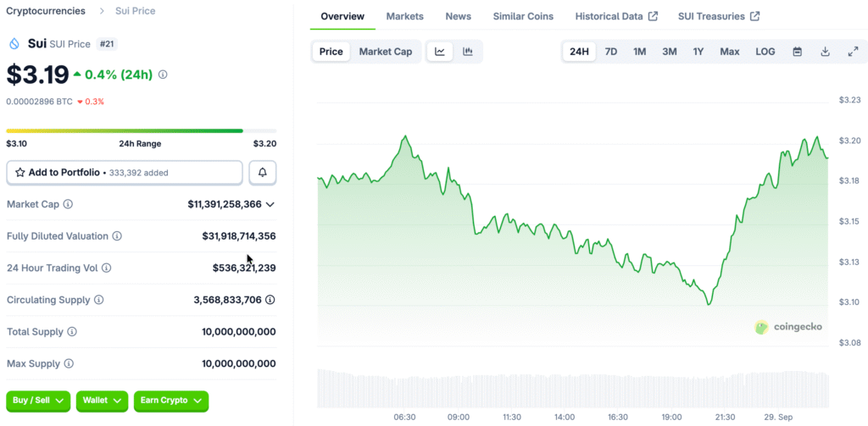Click the 0.4% (24h) change text

click(119, 75)
